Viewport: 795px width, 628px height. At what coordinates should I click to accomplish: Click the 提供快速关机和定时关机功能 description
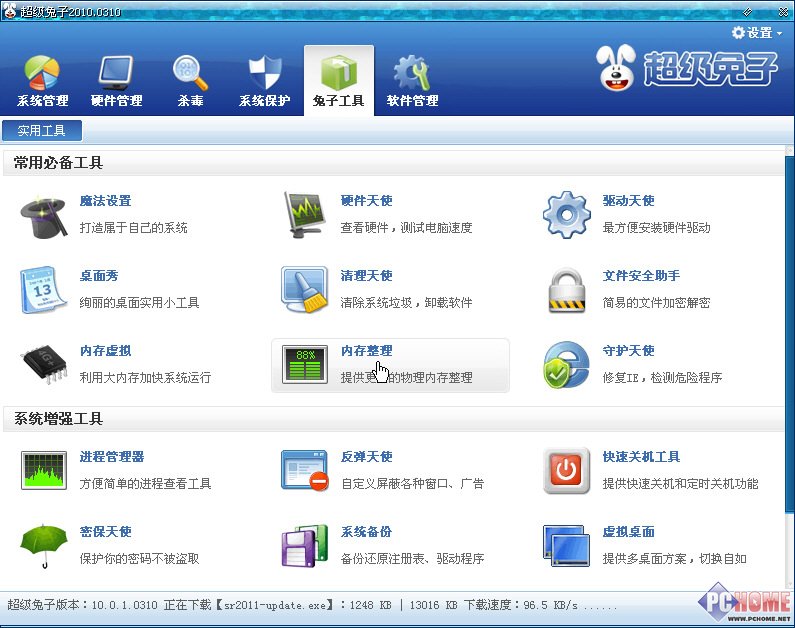[680, 484]
